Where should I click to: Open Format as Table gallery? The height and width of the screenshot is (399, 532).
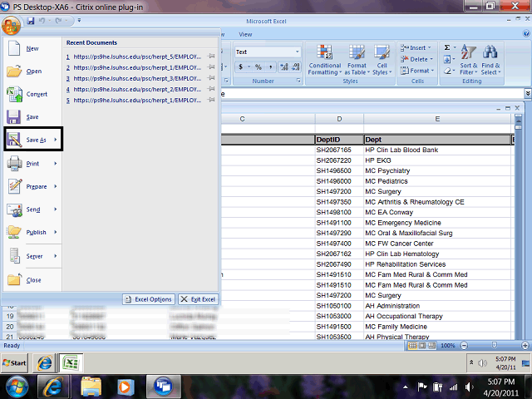(x=357, y=60)
